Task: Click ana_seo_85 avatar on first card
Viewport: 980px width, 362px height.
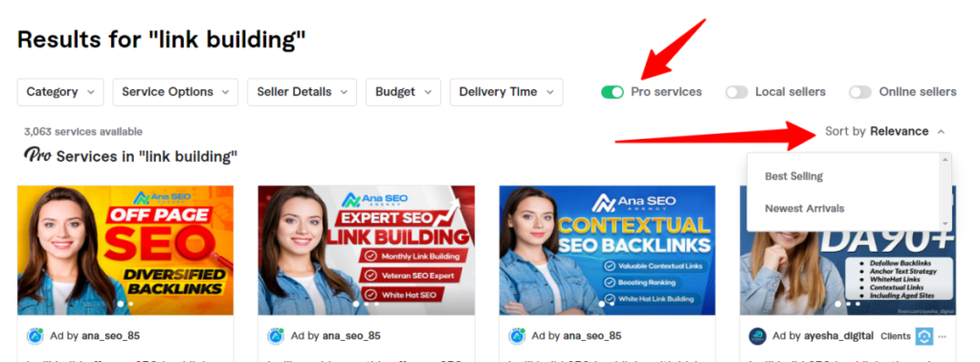Action: [35, 336]
